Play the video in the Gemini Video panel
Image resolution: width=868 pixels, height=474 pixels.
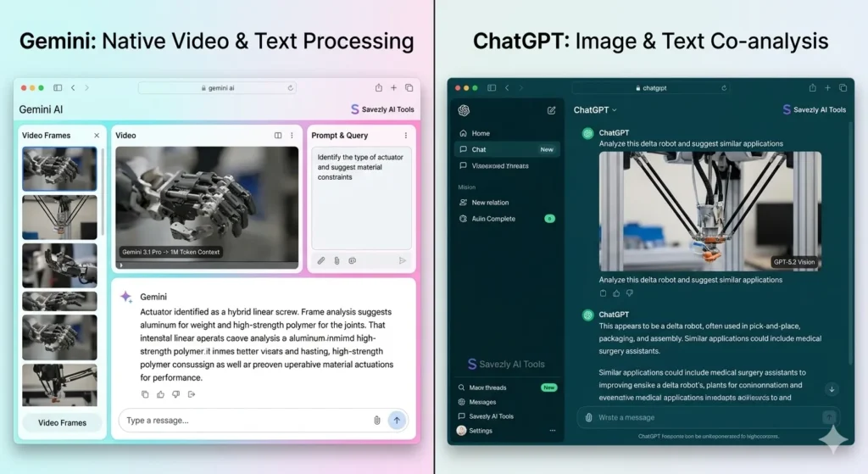pos(121,265)
